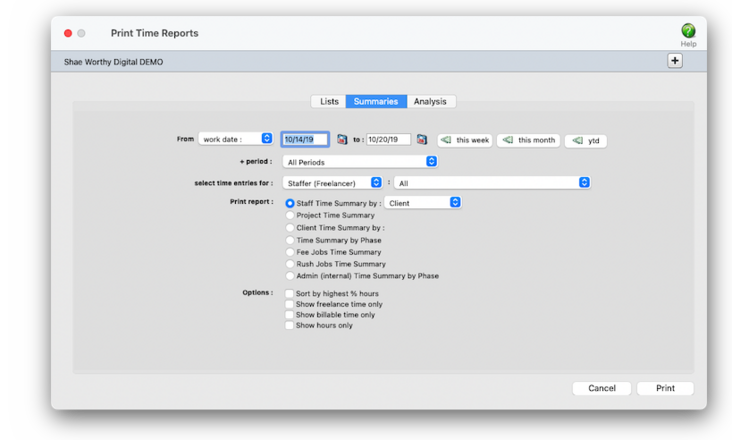Check Show billable time only
This screenshot has height=440, width=732.
click(289, 314)
